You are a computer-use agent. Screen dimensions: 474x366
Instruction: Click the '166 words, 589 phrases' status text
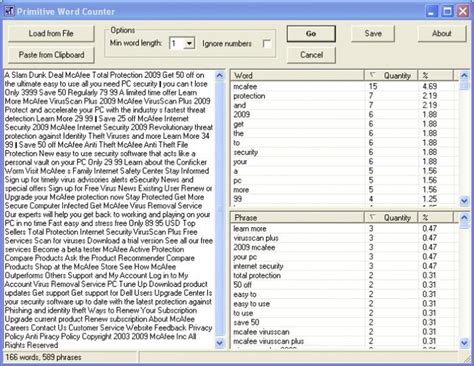coord(43,357)
